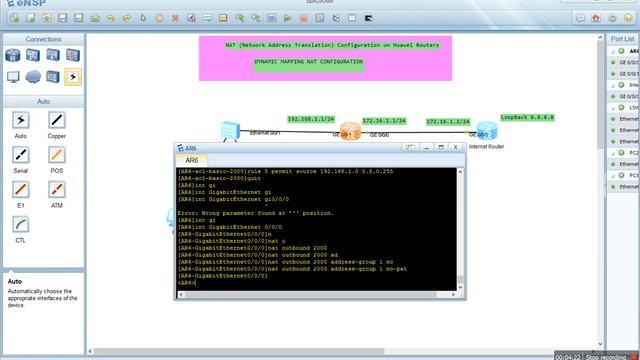
Task: Select the Router device category
Action: 13,55
